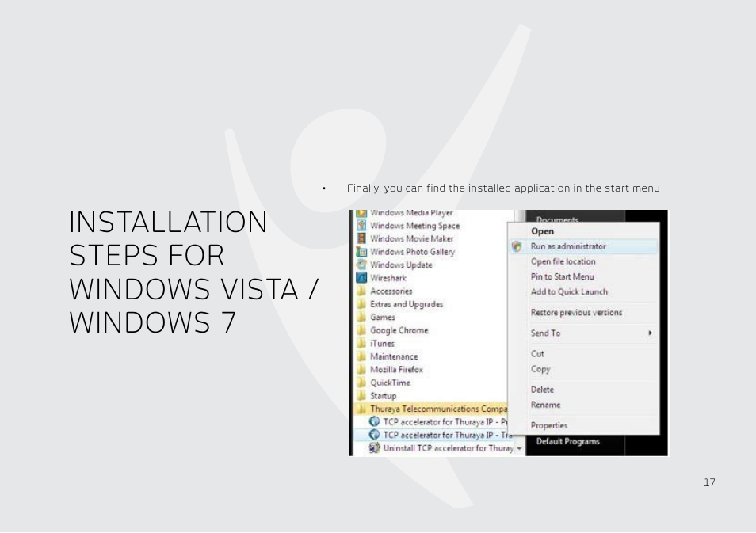Click the Extras and Upgrades folder icon
This screenshot has height=533, width=756.
pyautogui.click(x=361, y=303)
